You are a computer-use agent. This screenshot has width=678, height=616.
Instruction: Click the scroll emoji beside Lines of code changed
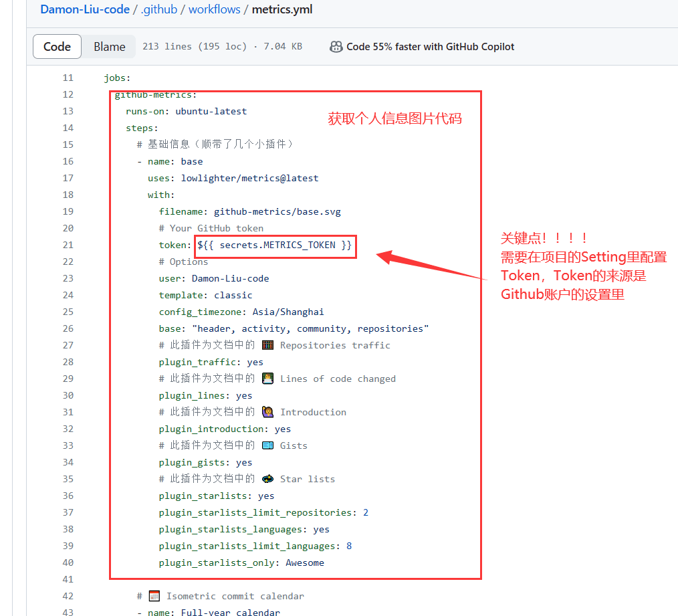click(x=267, y=378)
